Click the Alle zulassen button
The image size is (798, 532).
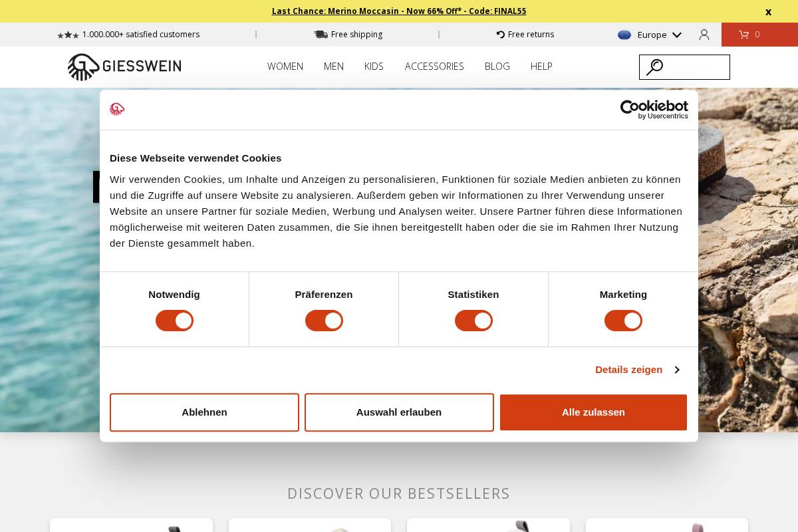pos(593,412)
